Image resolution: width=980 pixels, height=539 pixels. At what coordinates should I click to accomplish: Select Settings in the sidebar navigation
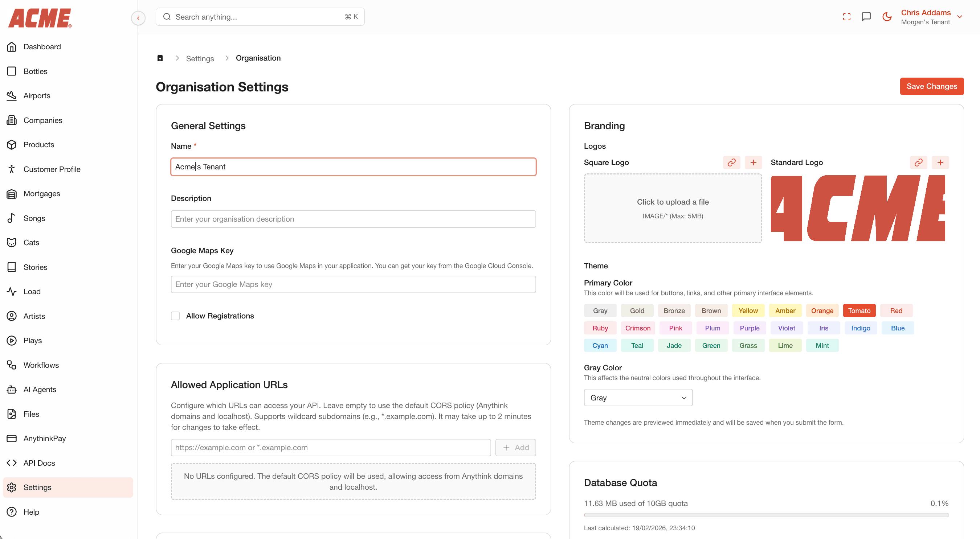pos(37,487)
